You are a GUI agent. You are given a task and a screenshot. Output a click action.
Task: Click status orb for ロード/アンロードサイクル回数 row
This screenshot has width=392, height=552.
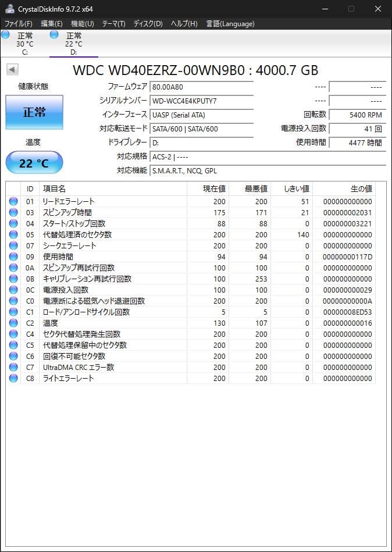tap(13, 312)
